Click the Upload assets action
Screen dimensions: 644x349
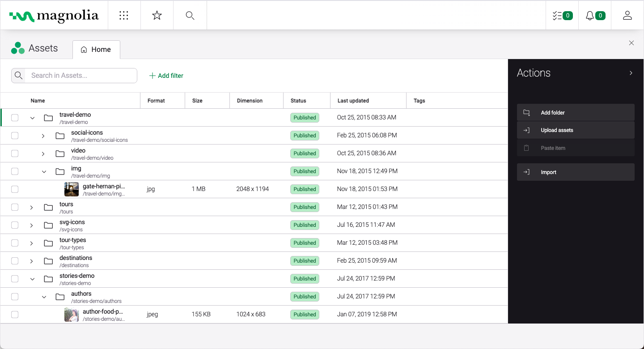pos(575,130)
